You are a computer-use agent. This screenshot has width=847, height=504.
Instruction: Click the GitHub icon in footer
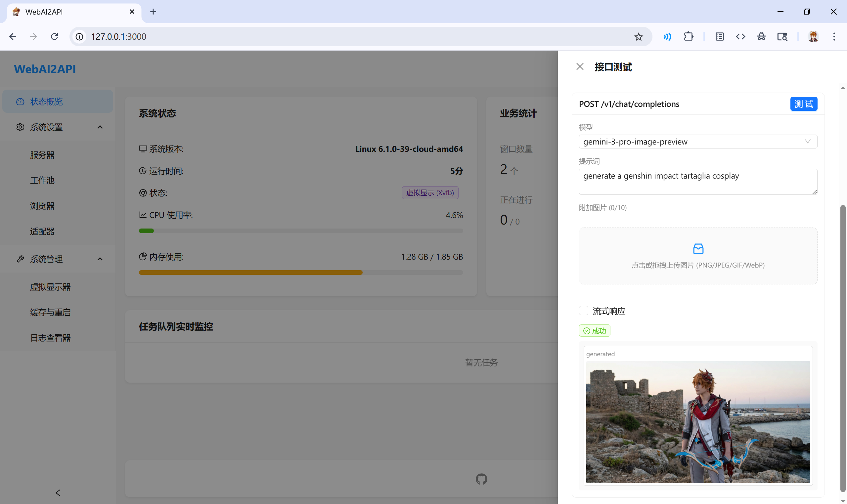pyautogui.click(x=481, y=479)
